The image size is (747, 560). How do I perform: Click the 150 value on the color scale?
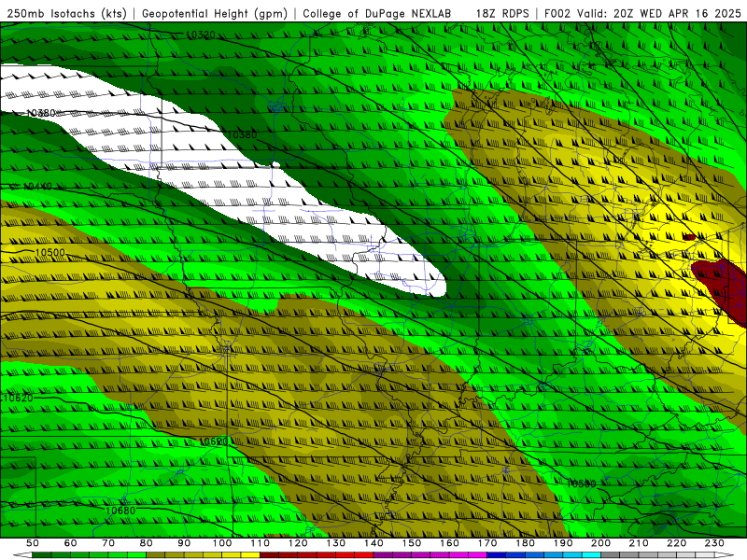point(412,543)
